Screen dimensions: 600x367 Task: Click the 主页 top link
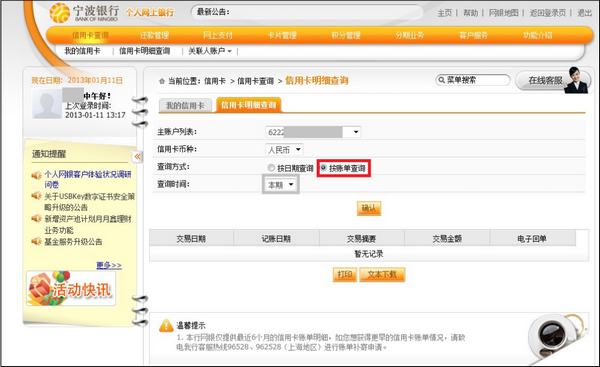click(x=445, y=13)
